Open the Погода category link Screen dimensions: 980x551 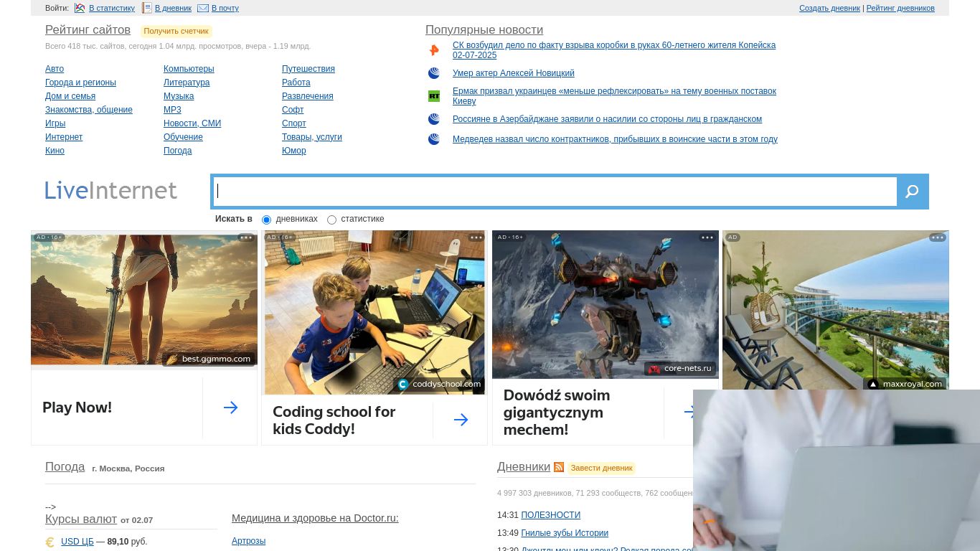[x=178, y=151]
